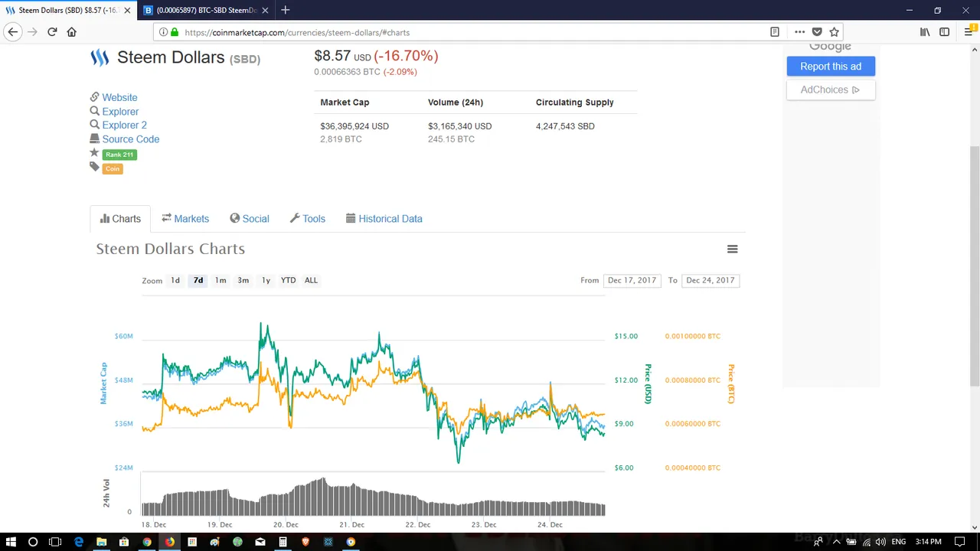Open the browser home page

tap(72, 32)
